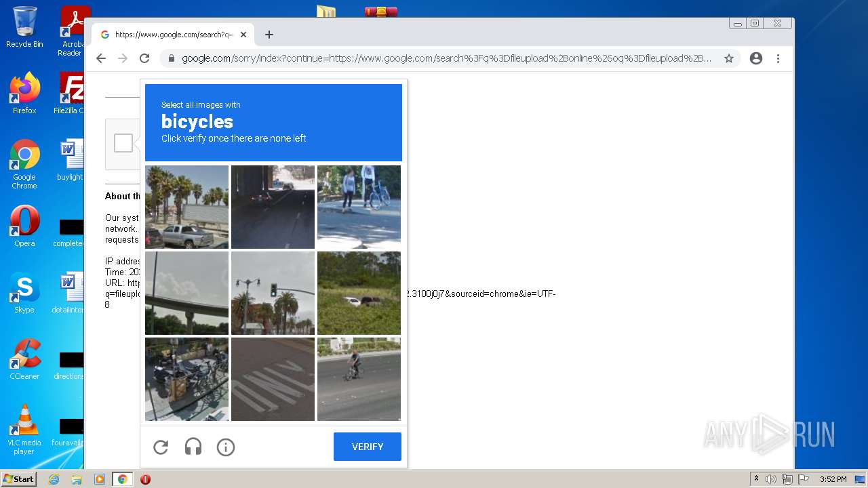Bookmark this page with the star icon

[x=729, y=58]
